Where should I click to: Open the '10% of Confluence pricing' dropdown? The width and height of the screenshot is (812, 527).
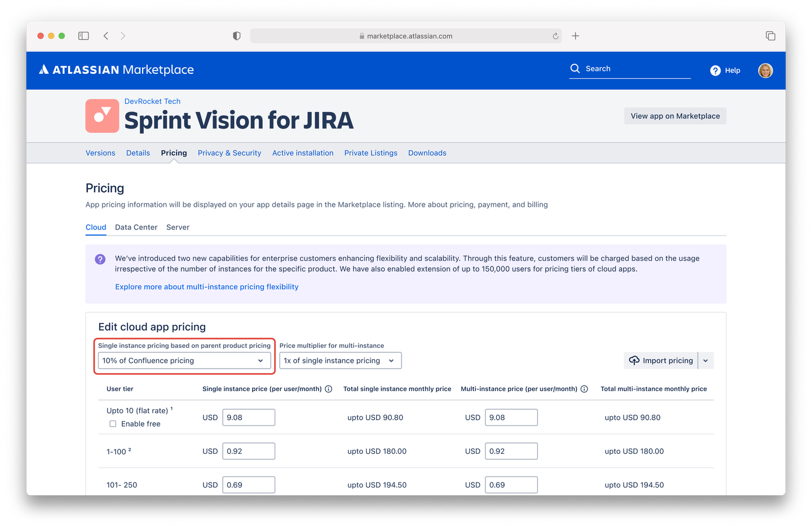tap(184, 360)
